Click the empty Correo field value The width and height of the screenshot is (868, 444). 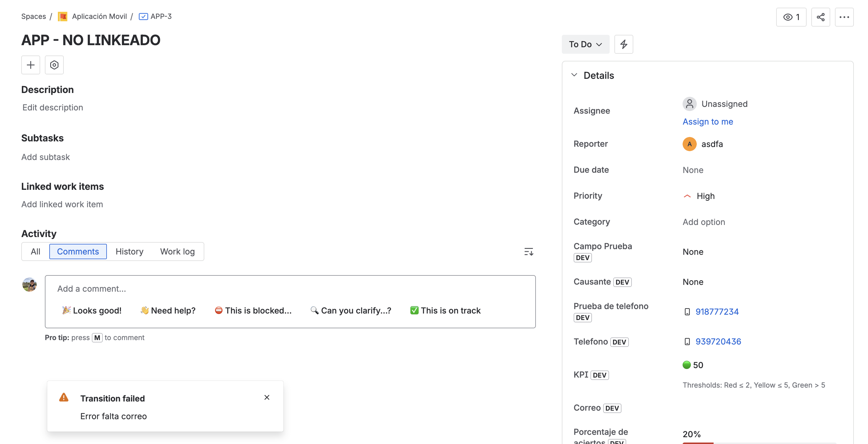[x=759, y=408]
